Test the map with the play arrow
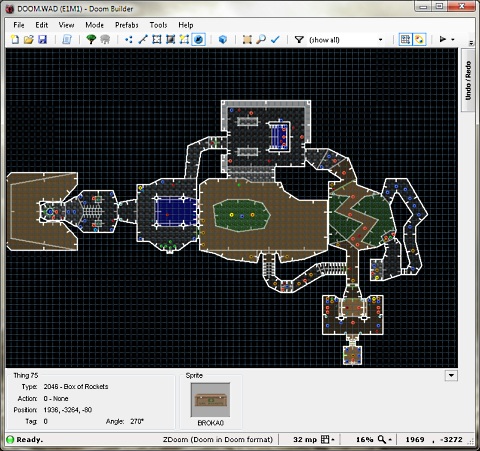The height and width of the screenshot is (451, 480). [443, 39]
